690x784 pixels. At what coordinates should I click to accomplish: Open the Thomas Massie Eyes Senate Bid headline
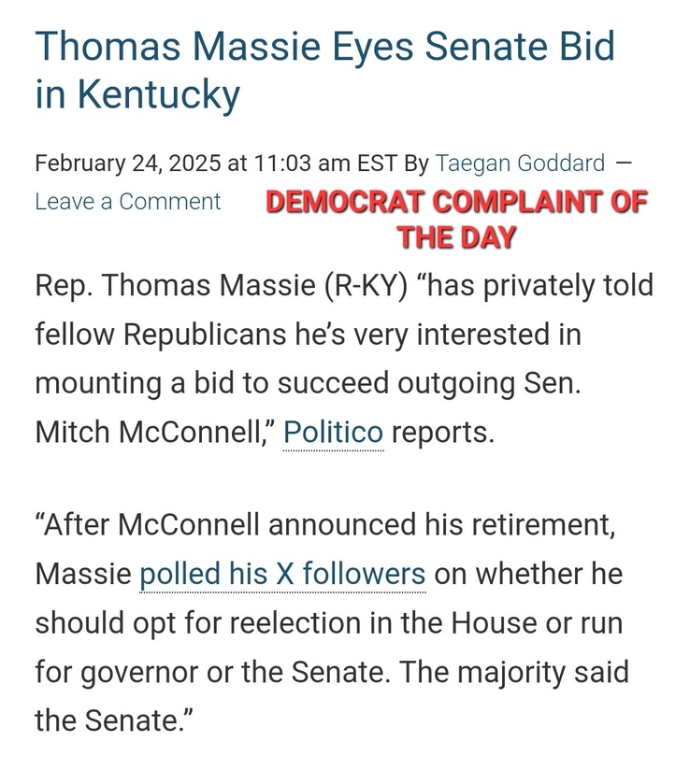(x=325, y=70)
